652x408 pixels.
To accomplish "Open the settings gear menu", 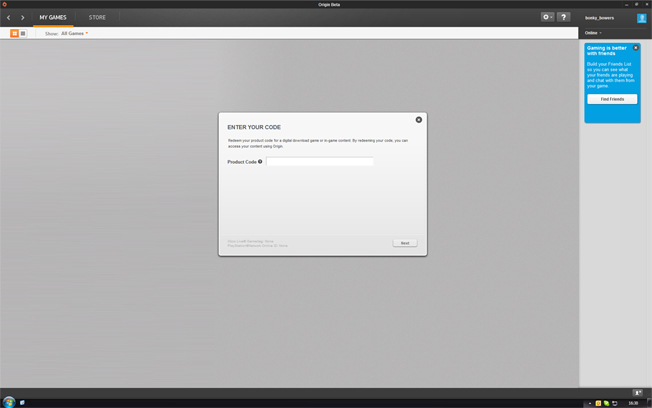I will click(x=547, y=17).
